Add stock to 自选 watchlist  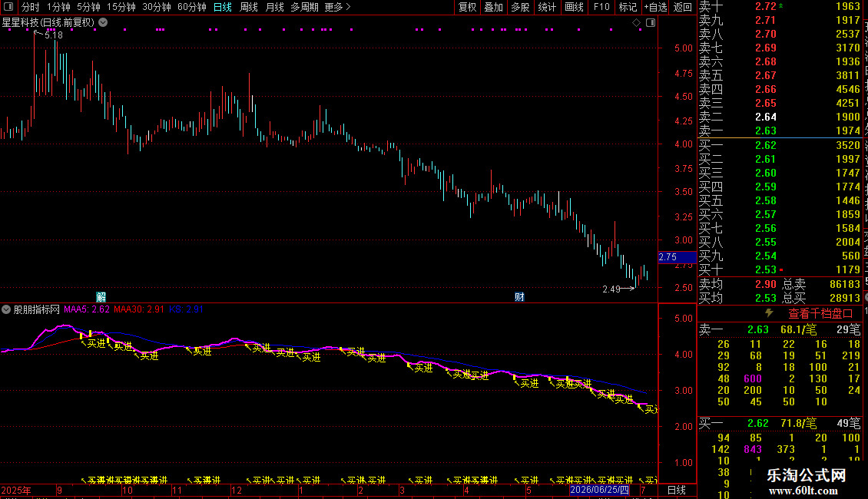[655, 7]
